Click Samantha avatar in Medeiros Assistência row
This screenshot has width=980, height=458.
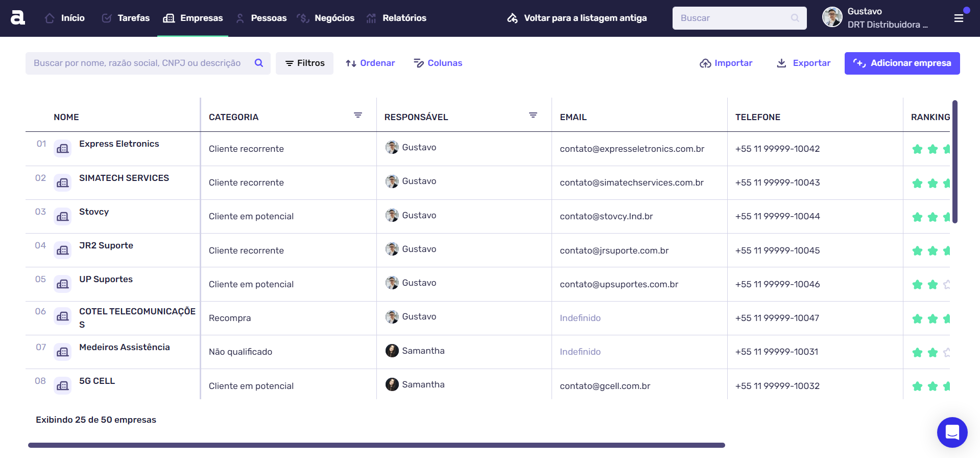pyautogui.click(x=392, y=351)
